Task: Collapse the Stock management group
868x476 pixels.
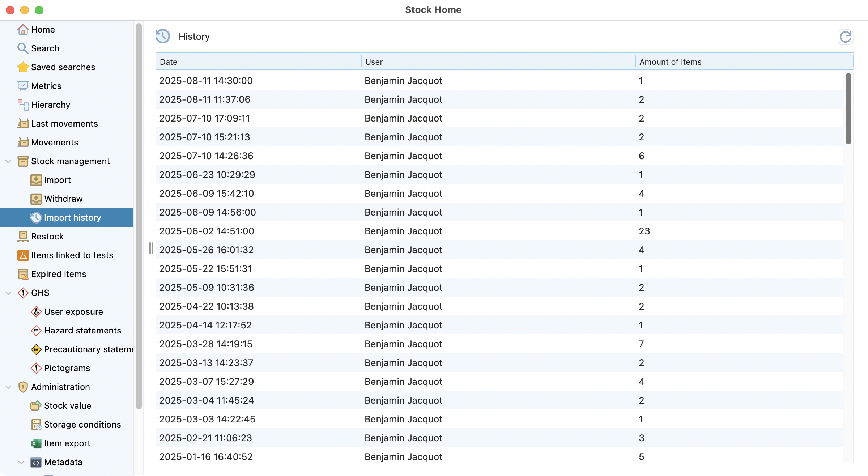Action: pos(8,161)
